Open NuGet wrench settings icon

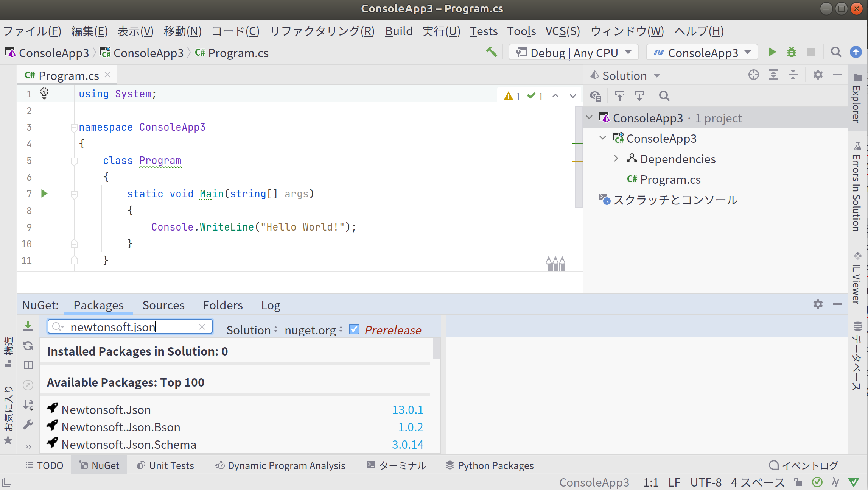point(28,424)
